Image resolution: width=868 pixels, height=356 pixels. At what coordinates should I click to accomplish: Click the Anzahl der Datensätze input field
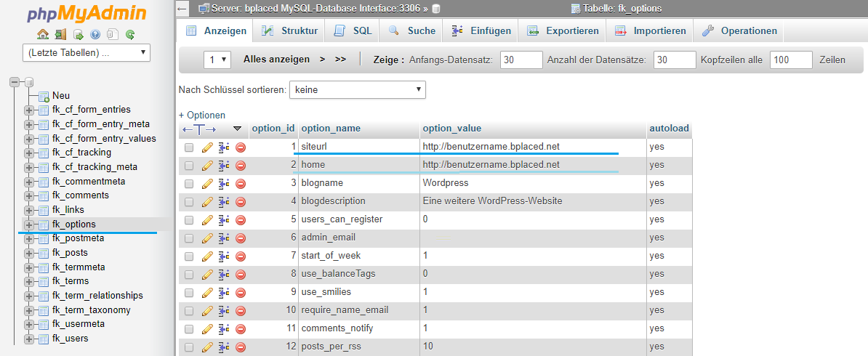coord(674,60)
